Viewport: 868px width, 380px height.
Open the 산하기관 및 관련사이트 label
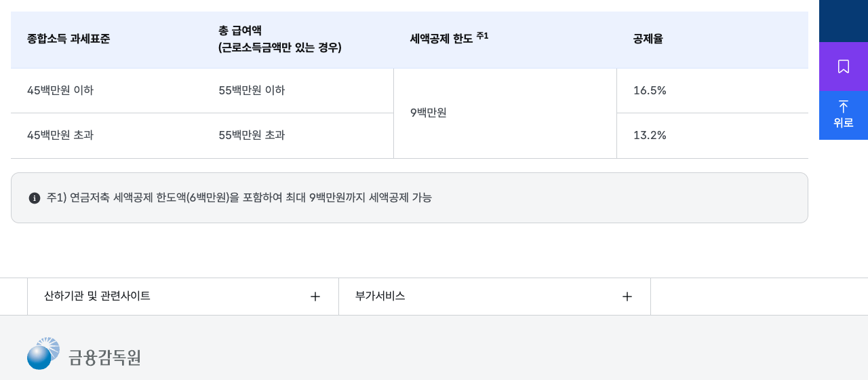(97, 296)
